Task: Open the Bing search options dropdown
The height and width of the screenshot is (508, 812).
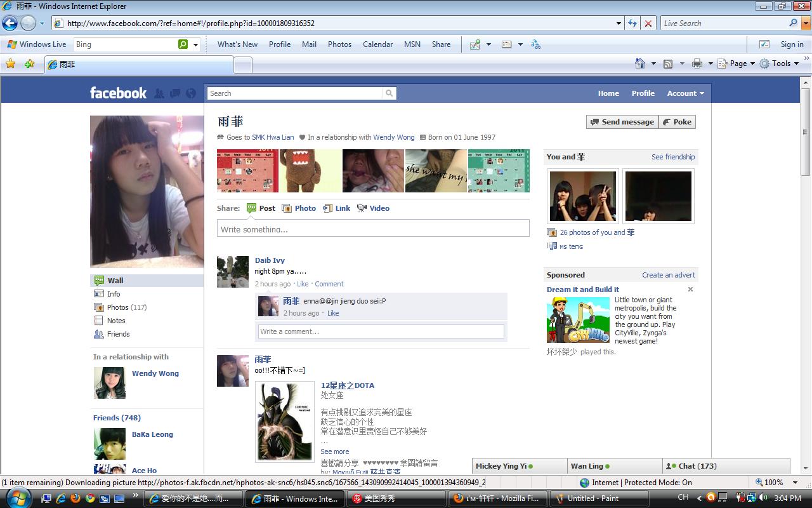Action: [195, 44]
